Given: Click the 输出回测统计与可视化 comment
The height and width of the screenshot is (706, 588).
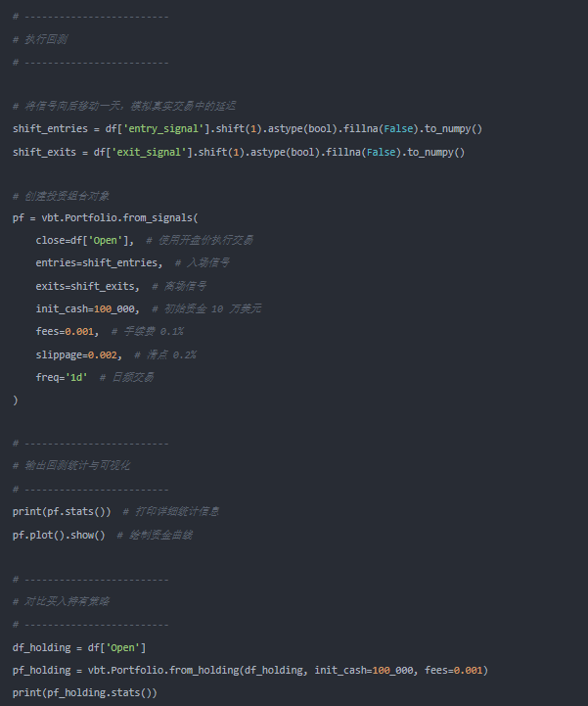Looking at the screenshot, I should pyautogui.click(x=71, y=465).
